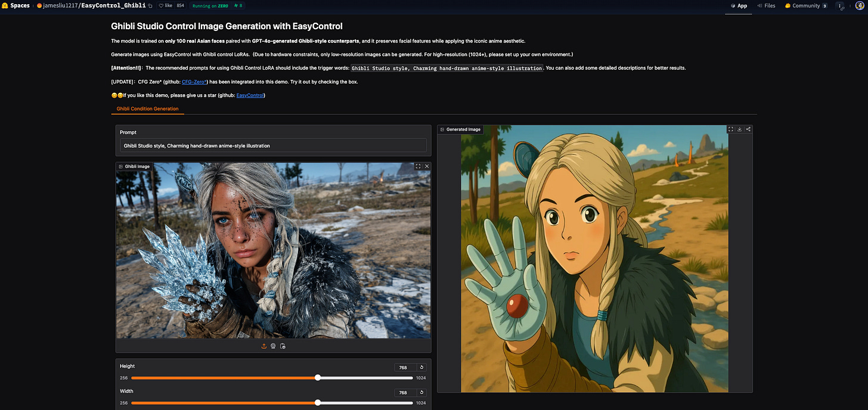View the Ghibli Image input fullscreen

[418, 166]
